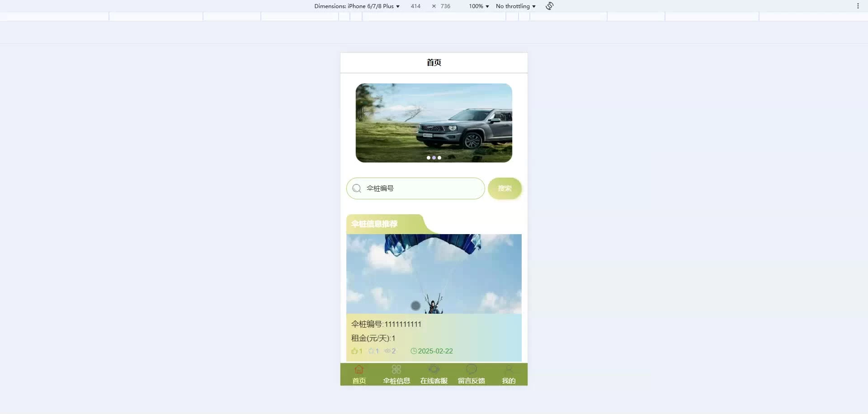Select the first carousel indicator dot
Viewport: 868px width, 414px height.
point(429,158)
